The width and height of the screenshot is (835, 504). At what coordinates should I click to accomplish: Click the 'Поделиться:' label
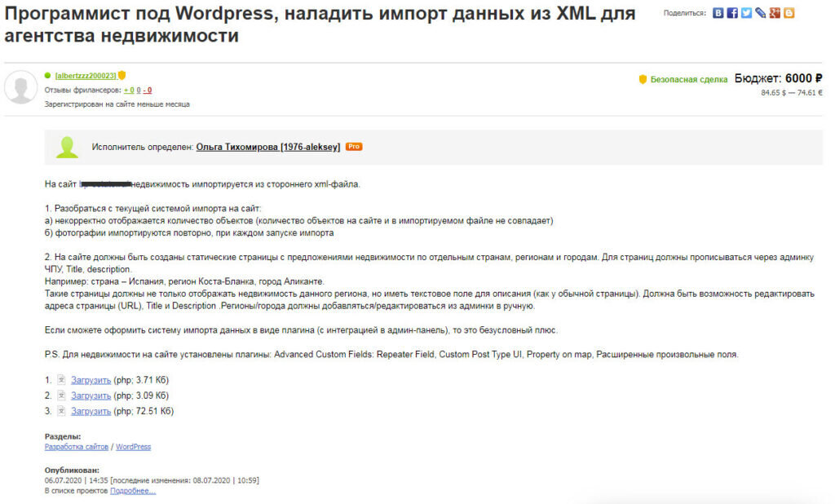pos(685,13)
